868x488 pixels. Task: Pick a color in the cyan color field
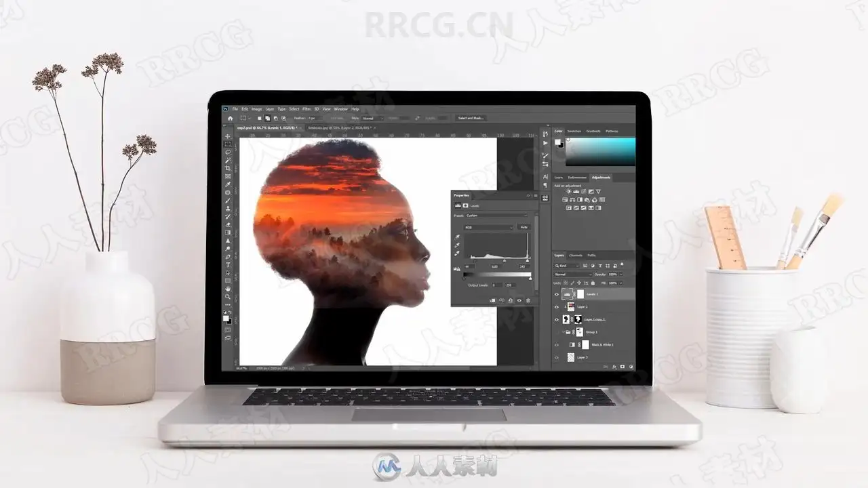(600, 152)
